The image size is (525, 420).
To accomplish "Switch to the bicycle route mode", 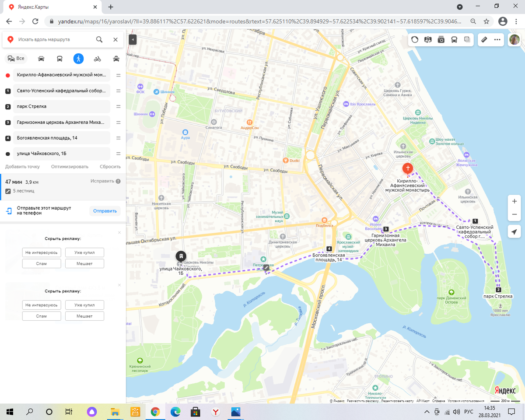I will pyautogui.click(x=97, y=59).
